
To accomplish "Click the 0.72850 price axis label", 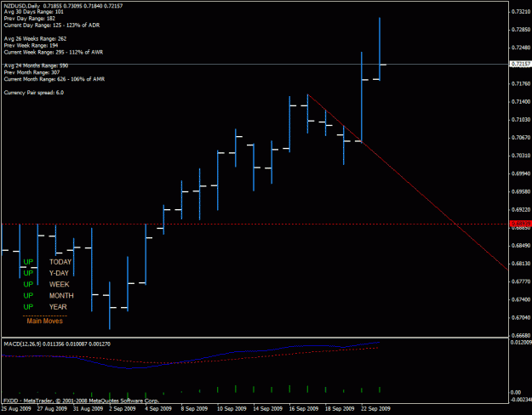I will click(521, 30).
